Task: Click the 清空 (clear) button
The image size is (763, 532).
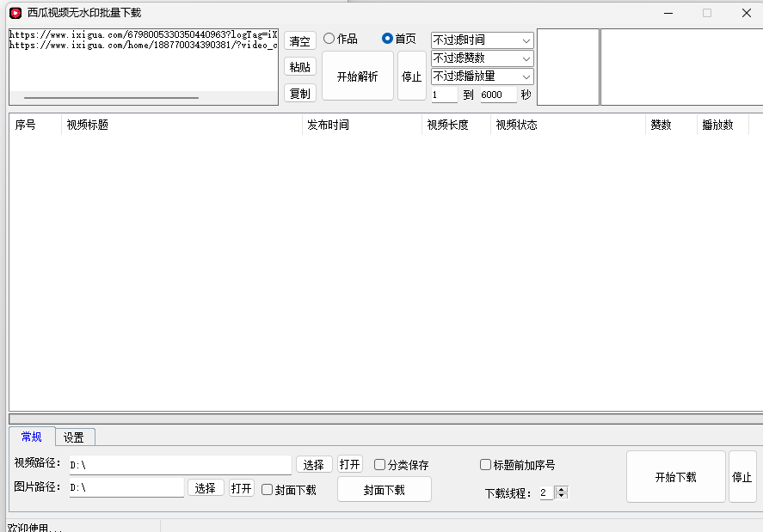Action: [299, 41]
